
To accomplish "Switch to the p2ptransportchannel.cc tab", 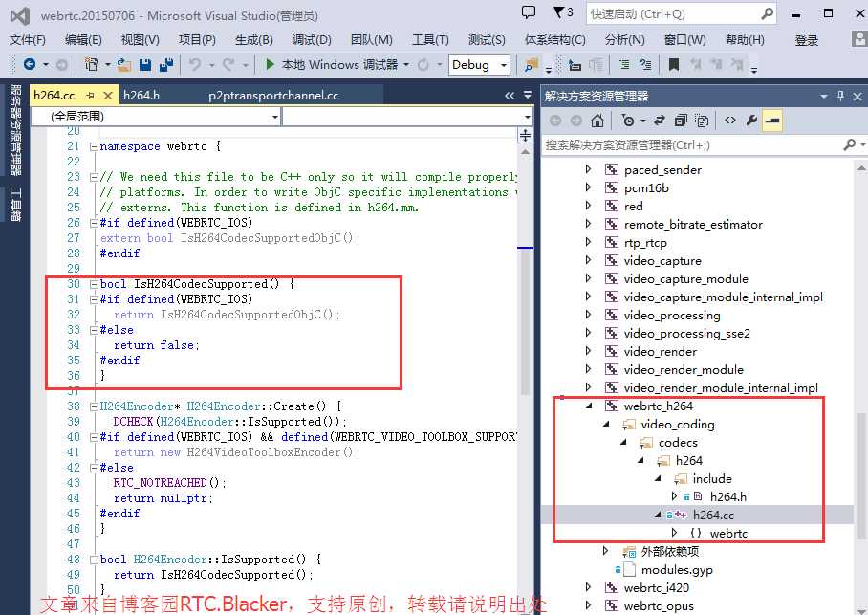I will point(273,96).
